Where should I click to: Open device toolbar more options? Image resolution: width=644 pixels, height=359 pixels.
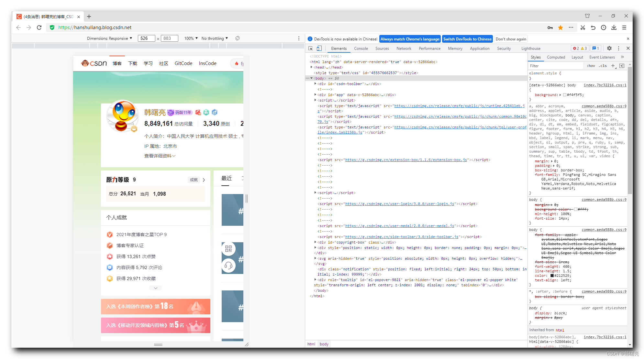point(299,38)
